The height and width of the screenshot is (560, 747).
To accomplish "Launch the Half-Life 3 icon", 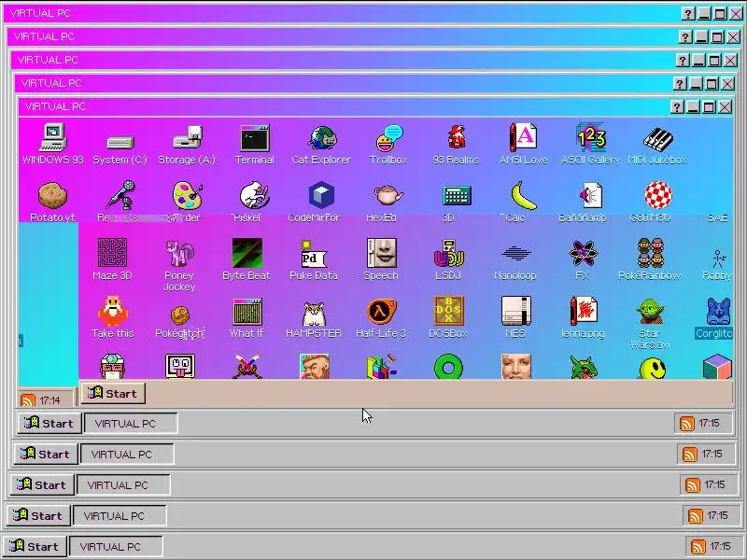I will pos(381,311).
